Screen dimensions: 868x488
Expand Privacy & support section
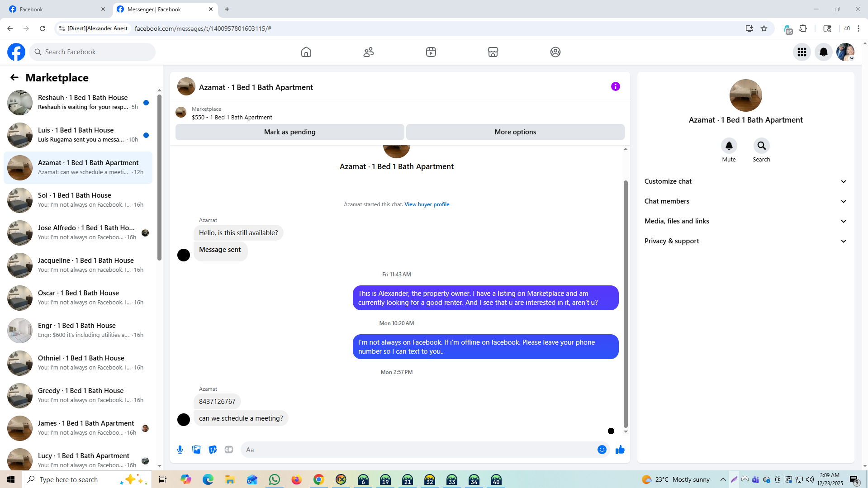tap(745, 241)
